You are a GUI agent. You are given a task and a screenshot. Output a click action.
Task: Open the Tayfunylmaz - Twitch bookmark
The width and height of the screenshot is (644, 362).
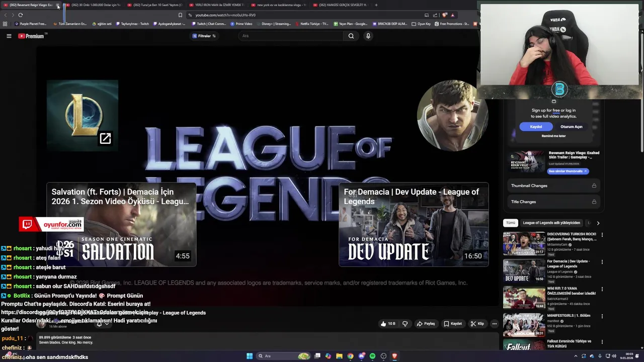[133, 24]
